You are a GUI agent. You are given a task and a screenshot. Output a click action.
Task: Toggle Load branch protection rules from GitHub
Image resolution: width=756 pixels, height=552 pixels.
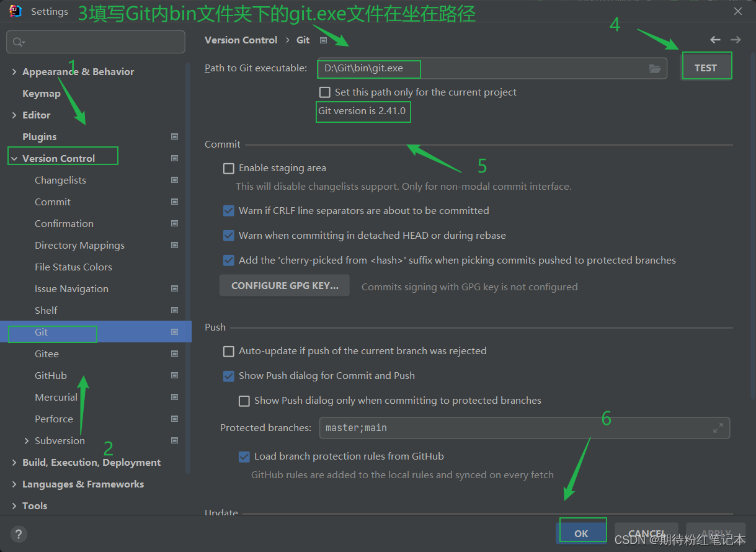pyautogui.click(x=244, y=456)
